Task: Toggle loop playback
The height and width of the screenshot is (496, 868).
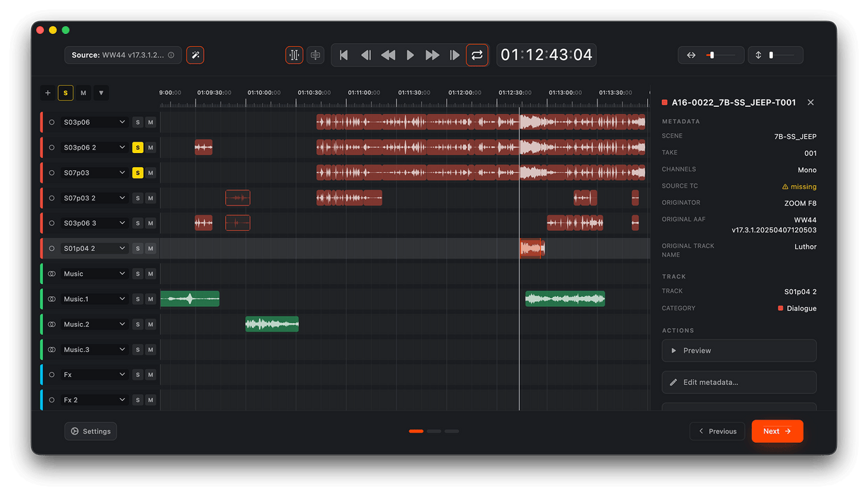Action: [x=477, y=55]
